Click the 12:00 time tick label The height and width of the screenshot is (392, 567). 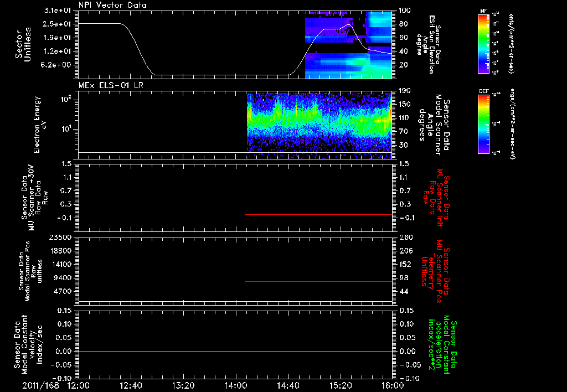click(x=79, y=385)
